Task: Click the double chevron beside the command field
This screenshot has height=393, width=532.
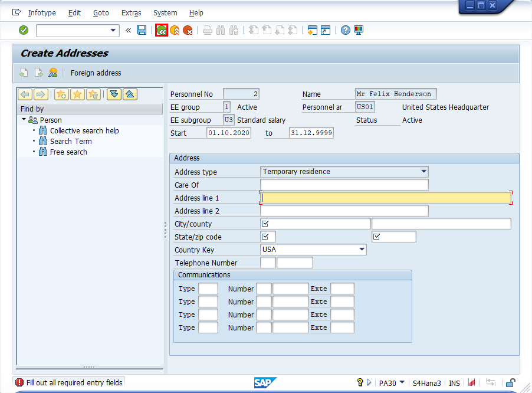Action: pos(128,30)
